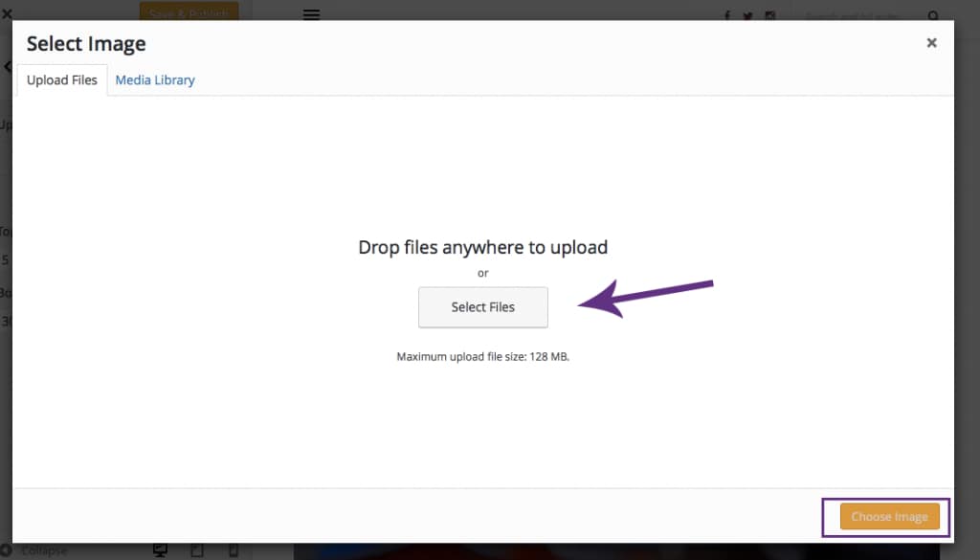980x560 pixels.
Task: Click the Twitter social icon
Action: point(748,15)
